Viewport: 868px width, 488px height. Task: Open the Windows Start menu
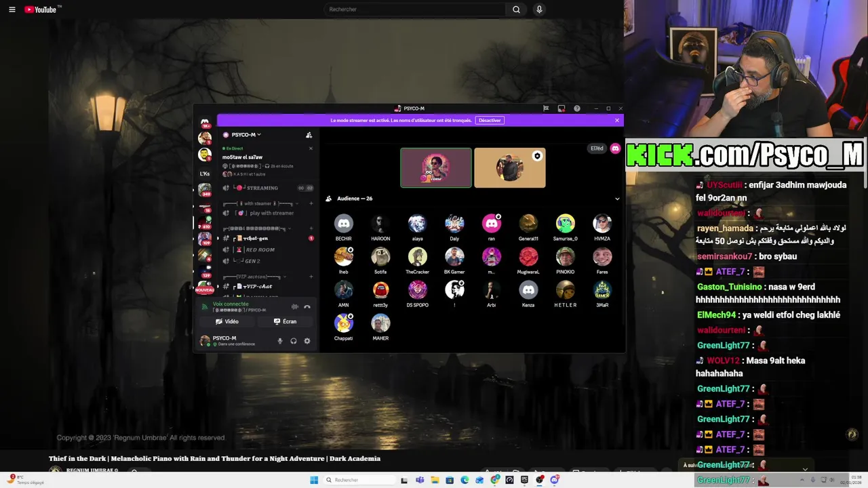point(314,480)
